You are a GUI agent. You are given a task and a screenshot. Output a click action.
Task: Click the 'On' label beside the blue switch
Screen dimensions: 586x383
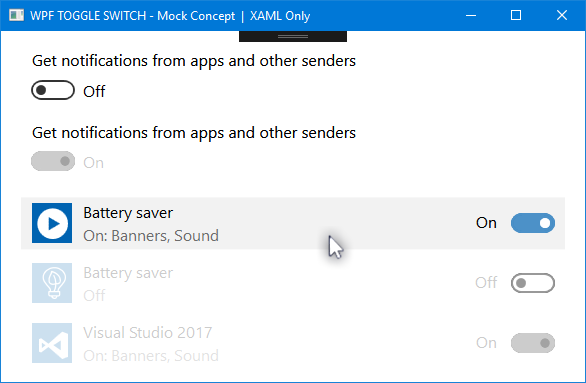coord(486,223)
